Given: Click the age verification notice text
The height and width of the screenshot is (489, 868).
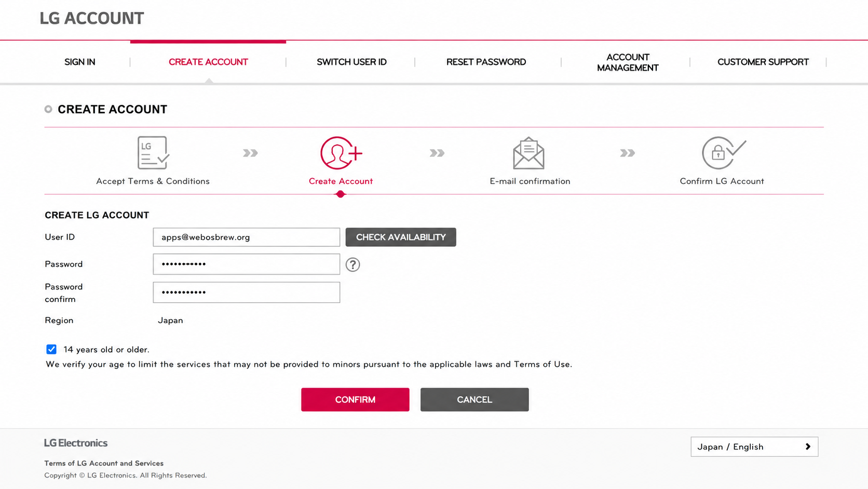Looking at the screenshot, I should click(x=309, y=364).
